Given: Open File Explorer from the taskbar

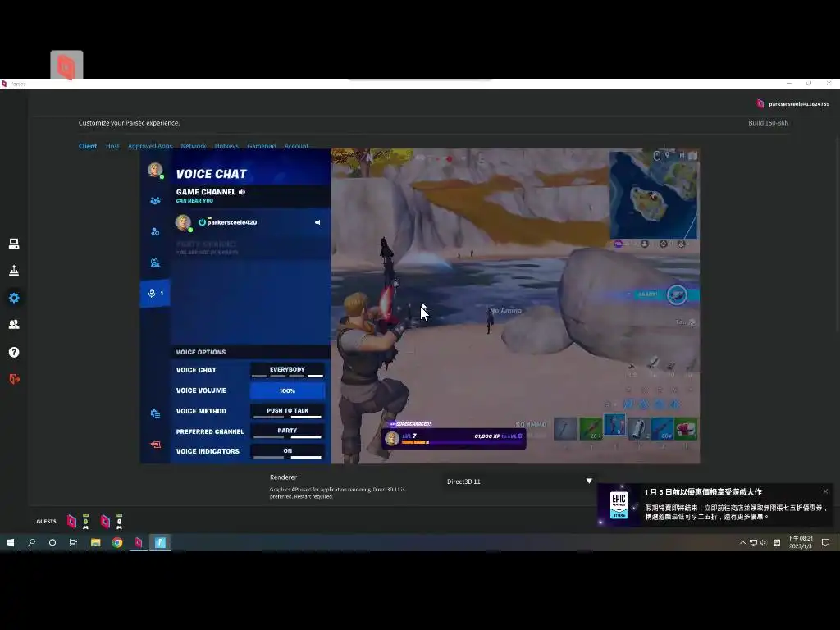Looking at the screenshot, I should 95,543.
